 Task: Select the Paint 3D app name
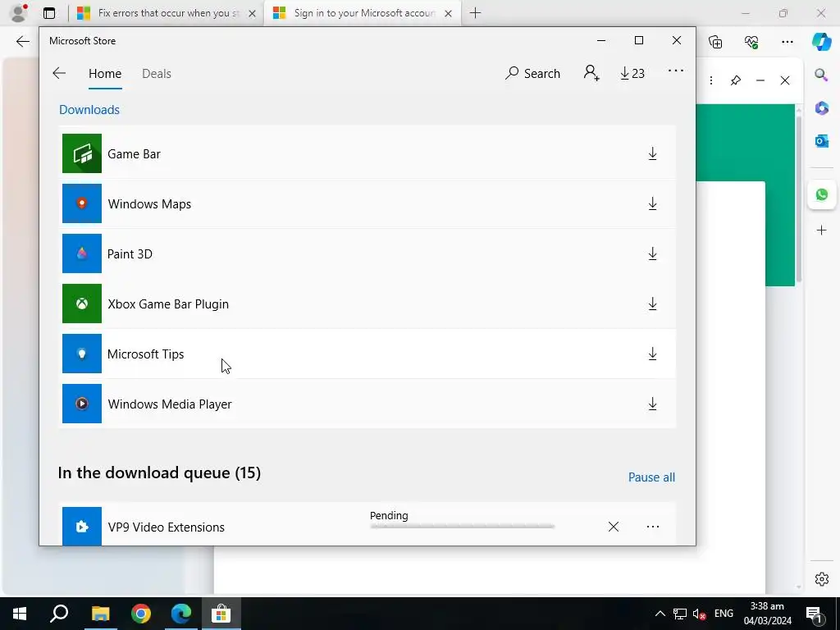(130, 254)
